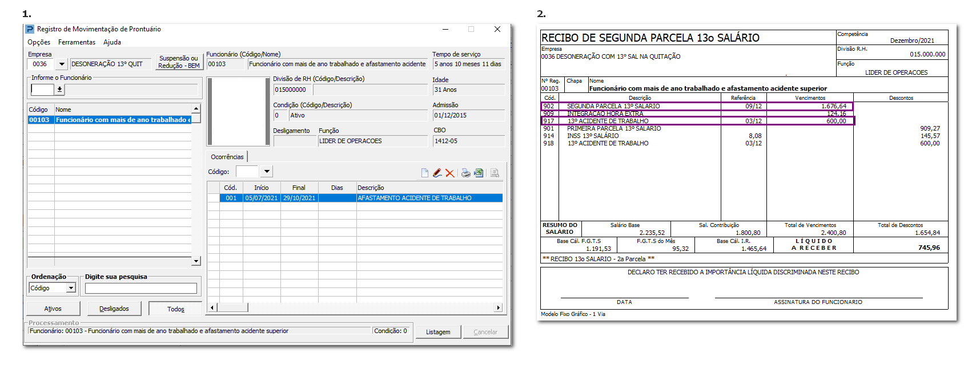Click occurrence end date 29/10/2021
The height and width of the screenshot is (369, 980).
[299, 198]
